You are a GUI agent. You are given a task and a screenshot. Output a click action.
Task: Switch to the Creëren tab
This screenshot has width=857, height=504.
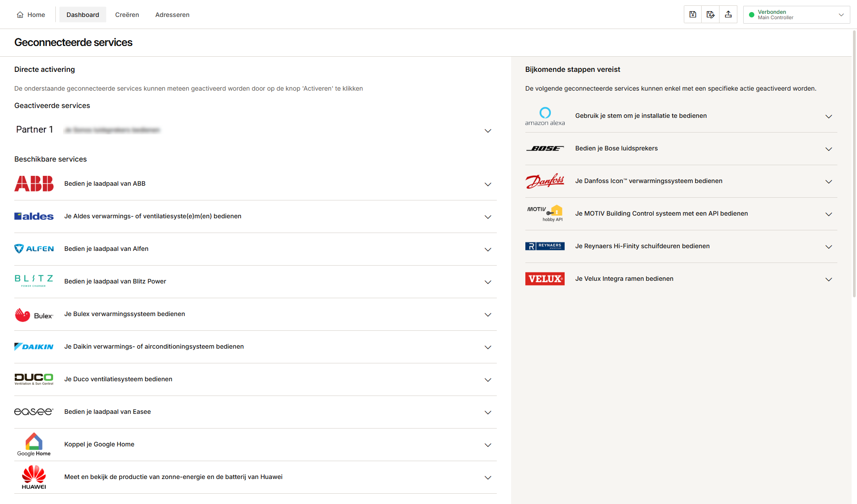(x=127, y=15)
